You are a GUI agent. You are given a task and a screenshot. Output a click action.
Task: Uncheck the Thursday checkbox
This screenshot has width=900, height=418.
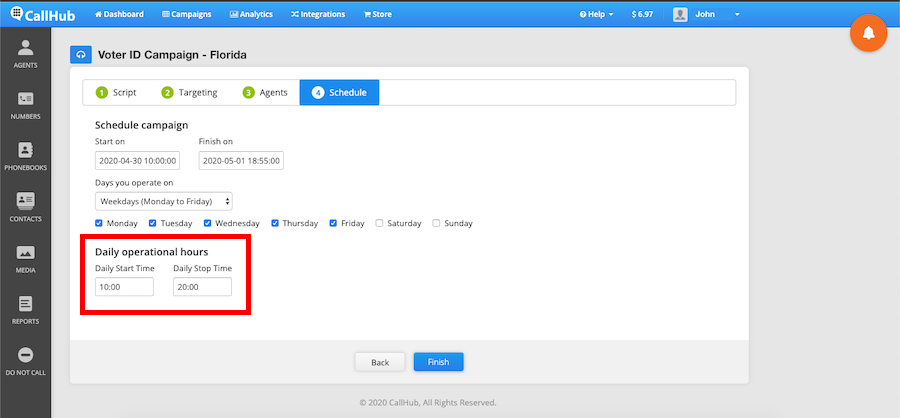275,223
